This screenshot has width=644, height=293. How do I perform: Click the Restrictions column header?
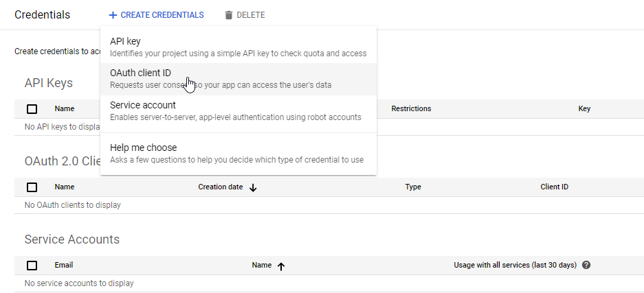pos(411,108)
